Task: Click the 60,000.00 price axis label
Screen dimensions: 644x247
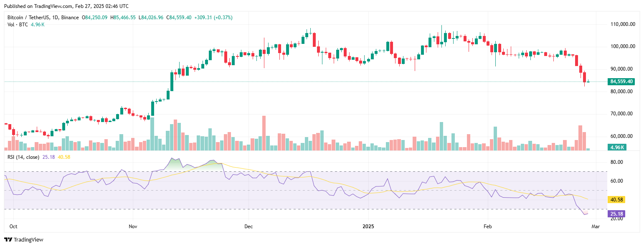Action: coord(621,136)
